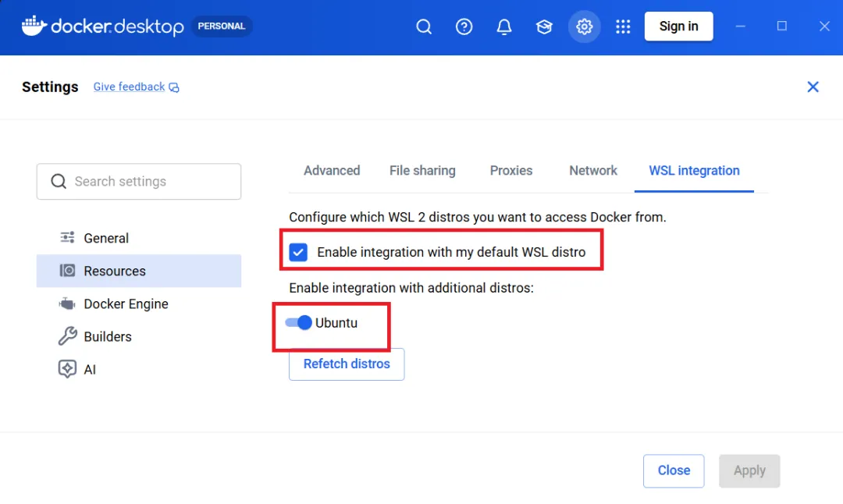Click the PERSONAL plan badge
This screenshot has height=504, width=843.
point(222,26)
